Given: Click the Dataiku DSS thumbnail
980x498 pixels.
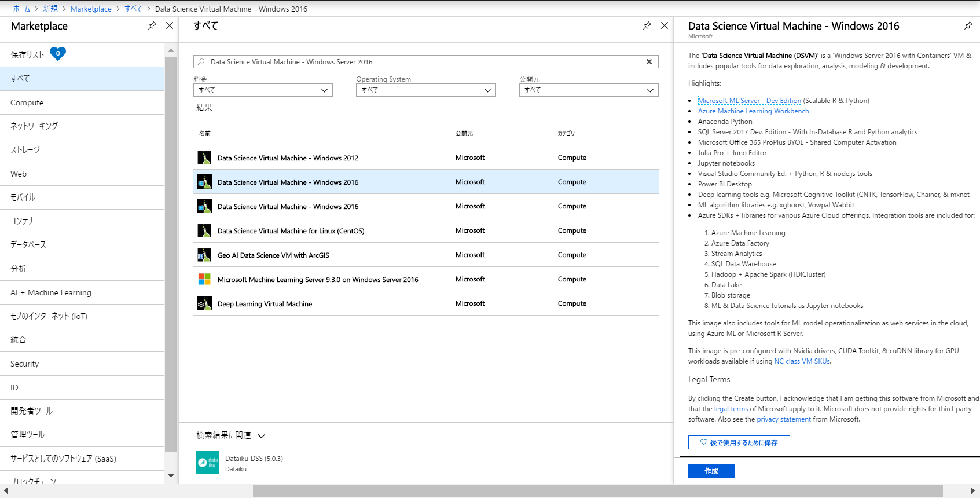Looking at the screenshot, I should [x=208, y=463].
